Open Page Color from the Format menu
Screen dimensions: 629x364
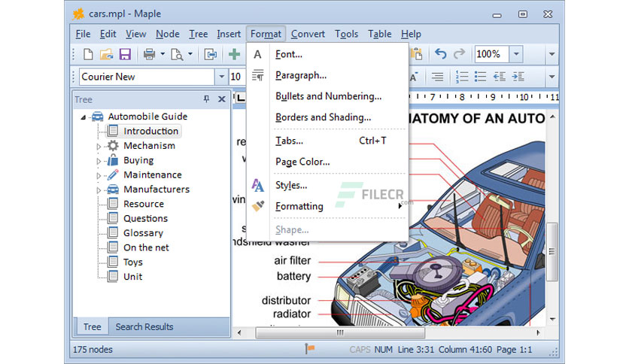pyautogui.click(x=302, y=162)
